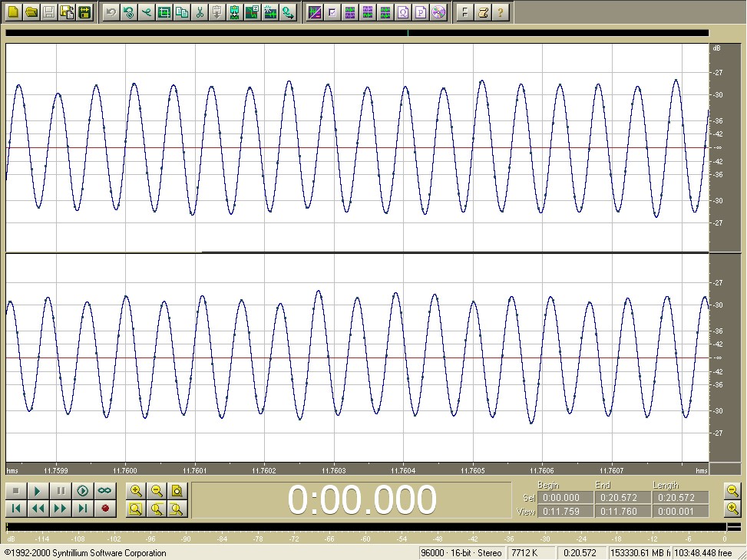Click the 11.7600 mark on time ruler
This screenshot has height=560, width=747.
tap(125, 470)
